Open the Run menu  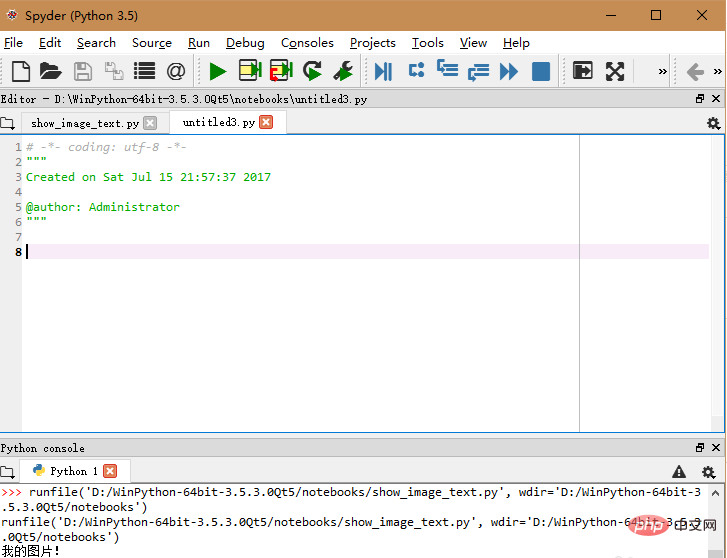pyautogui.click(x=198, y=43)
